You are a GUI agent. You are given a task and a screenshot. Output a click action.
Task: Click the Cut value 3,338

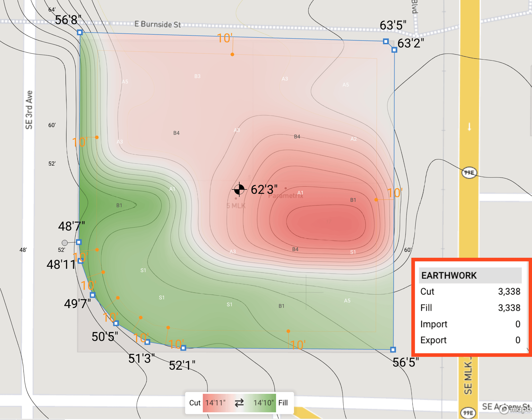tap(509, 291)
